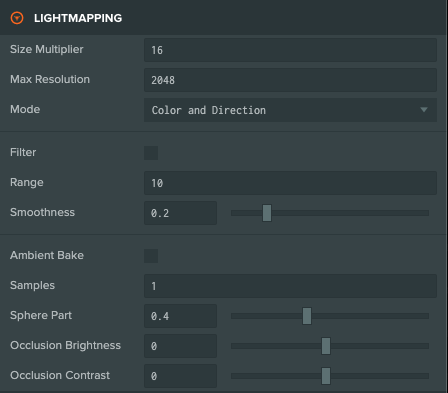The width and height of the screenshot is (448, 393).
Task: Click the Range label
Action: 27,182
